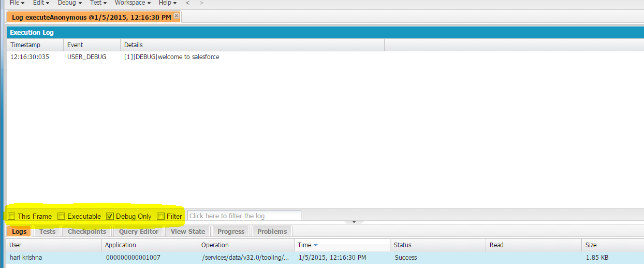Open the Checkpoints tab
644x268 pixels.
click(x=87, y=231)
